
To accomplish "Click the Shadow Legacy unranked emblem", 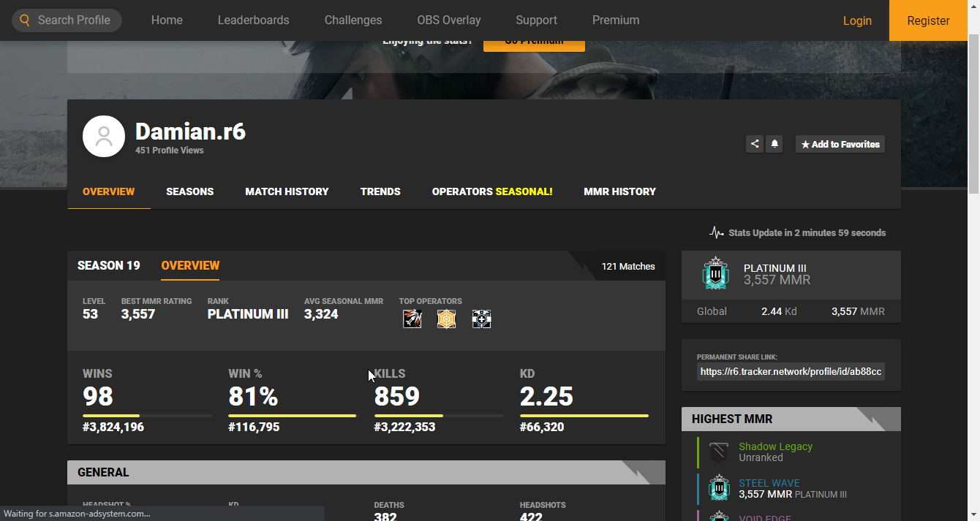I will click(x=719, y=452).
